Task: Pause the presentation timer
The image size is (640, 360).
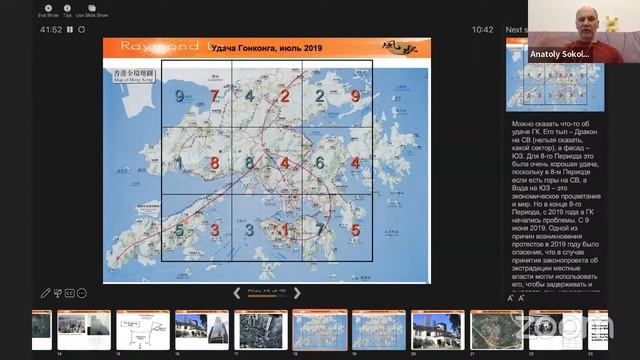Action: (70, 29)
